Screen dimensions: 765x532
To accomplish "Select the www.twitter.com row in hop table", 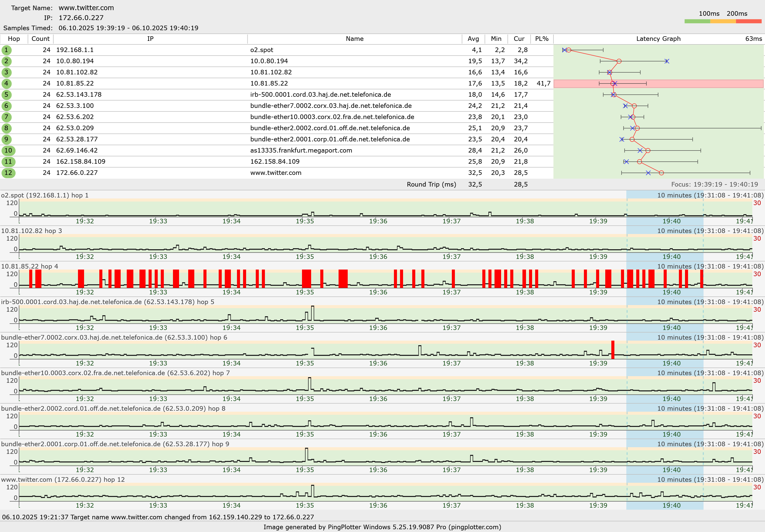I will pyautogui.click(x=276, y=173).
